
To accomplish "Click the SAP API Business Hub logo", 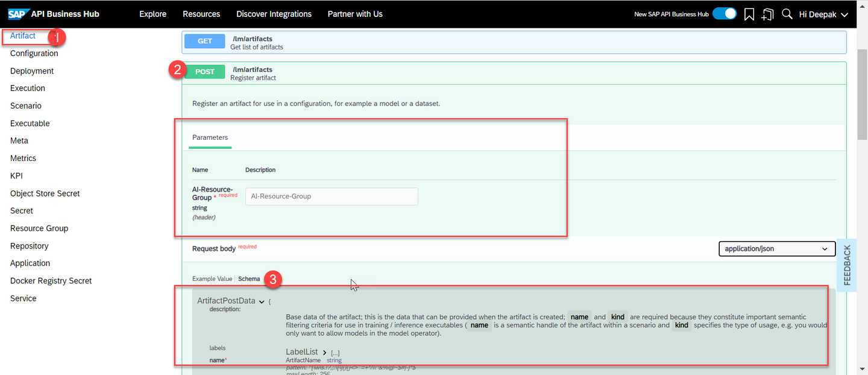I will [54, 14].
